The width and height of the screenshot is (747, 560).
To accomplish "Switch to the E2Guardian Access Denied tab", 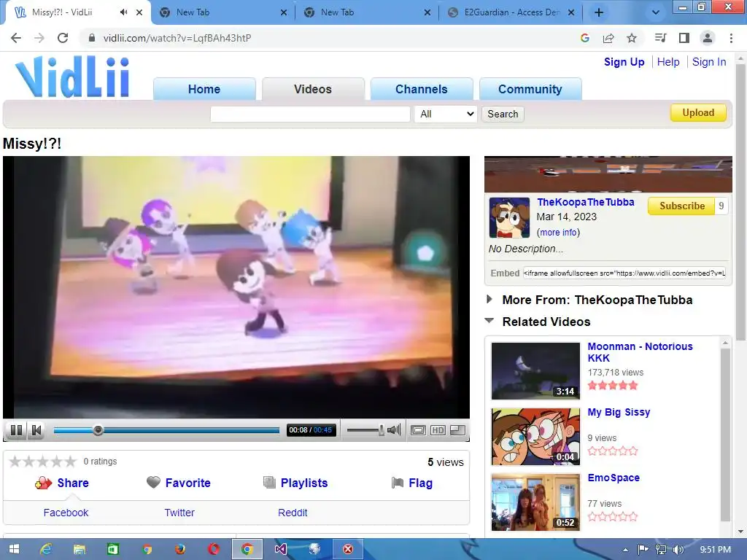I will 510,12.
